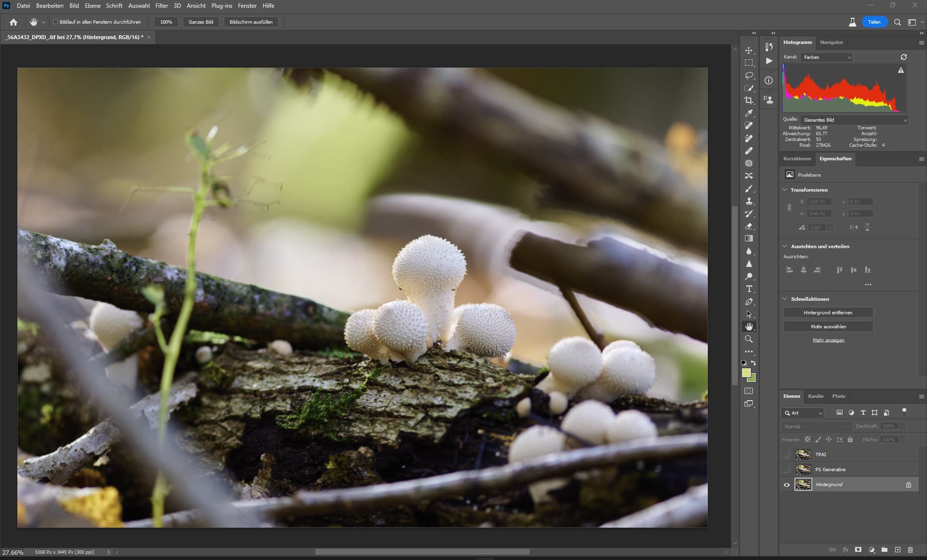This screenshot has width=927, height=560.
Task: Enable Bildlauf in allen Fenstern checkbox
Action: click(56, 22)
